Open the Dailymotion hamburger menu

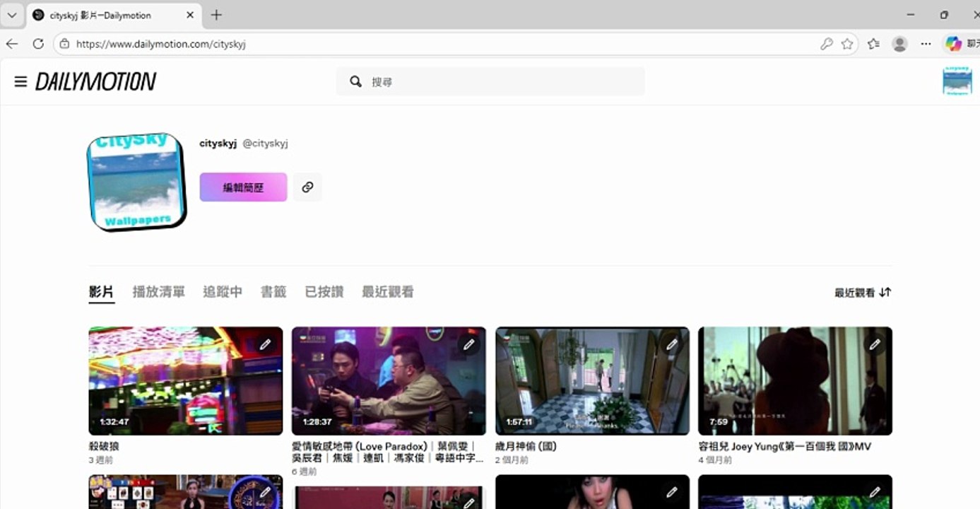[x=20, y=82]
